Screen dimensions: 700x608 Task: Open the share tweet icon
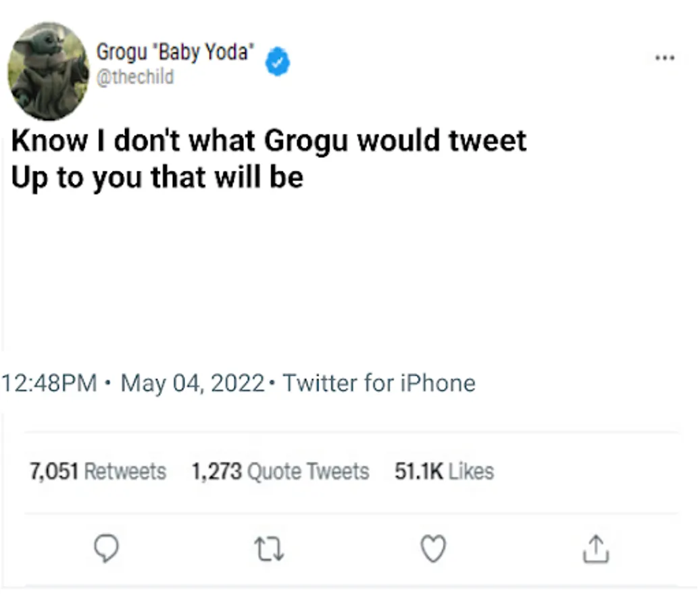click(596, 549)
